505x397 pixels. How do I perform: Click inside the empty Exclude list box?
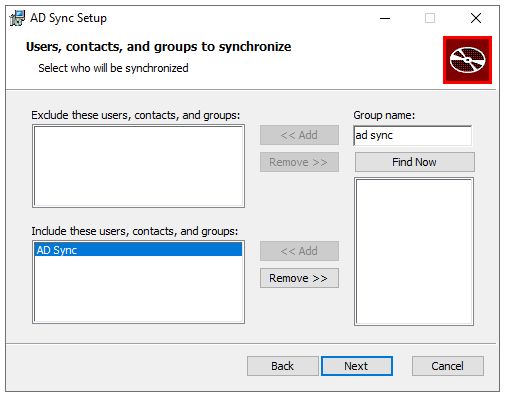(138, 166)
